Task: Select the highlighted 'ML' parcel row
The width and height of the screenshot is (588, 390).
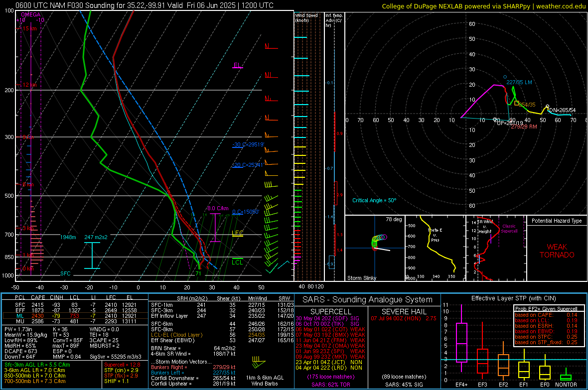Action: click(x=75, y=316)
